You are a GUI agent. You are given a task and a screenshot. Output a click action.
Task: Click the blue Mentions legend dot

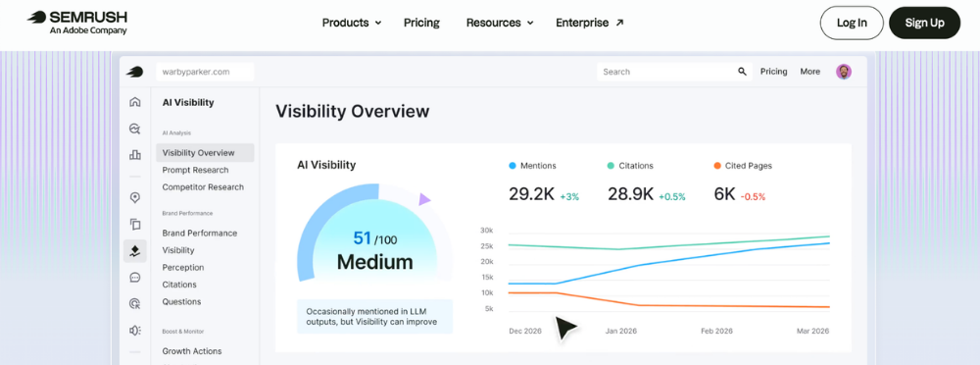[x=513, y=166]
